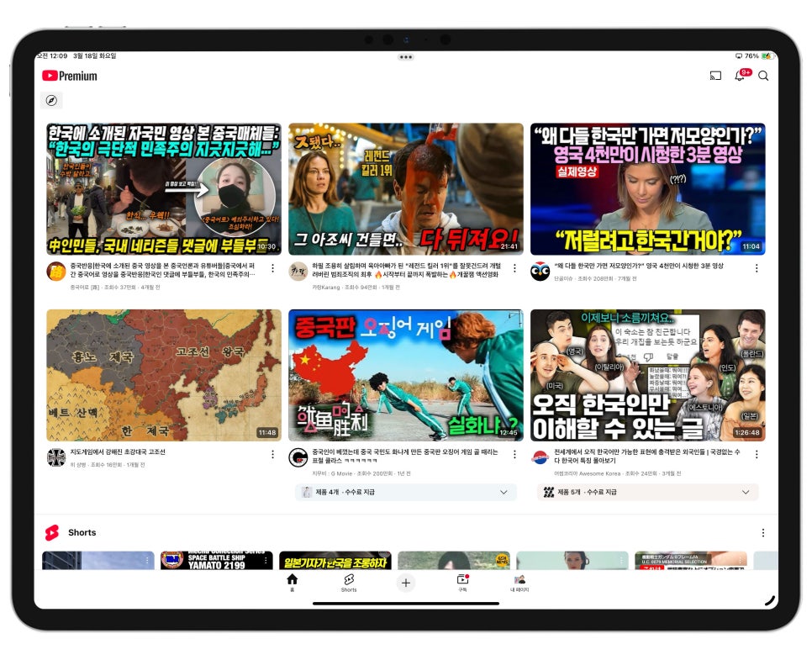The image size is (812, 660).
Task: Play 중국매체들 한국 민족주의 video thumbnail
Action: pyautogui.click(x=164, y=189)
